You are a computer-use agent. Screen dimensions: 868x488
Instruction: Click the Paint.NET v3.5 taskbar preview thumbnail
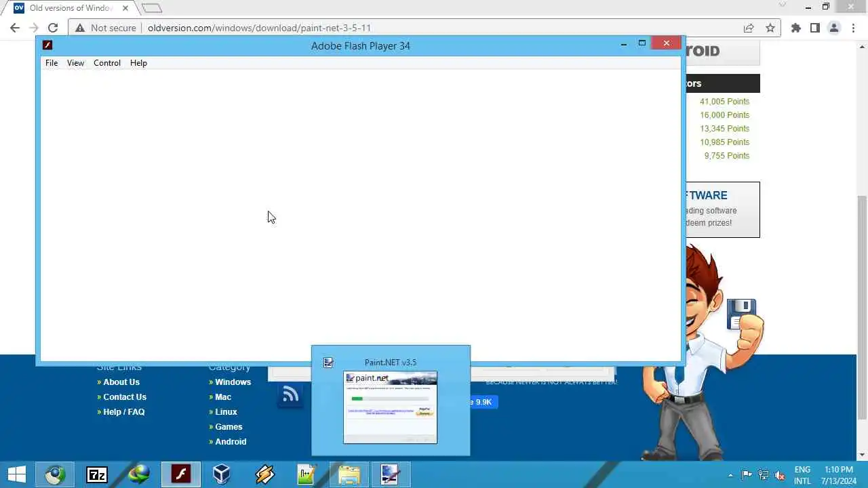(x=390, y=407)
